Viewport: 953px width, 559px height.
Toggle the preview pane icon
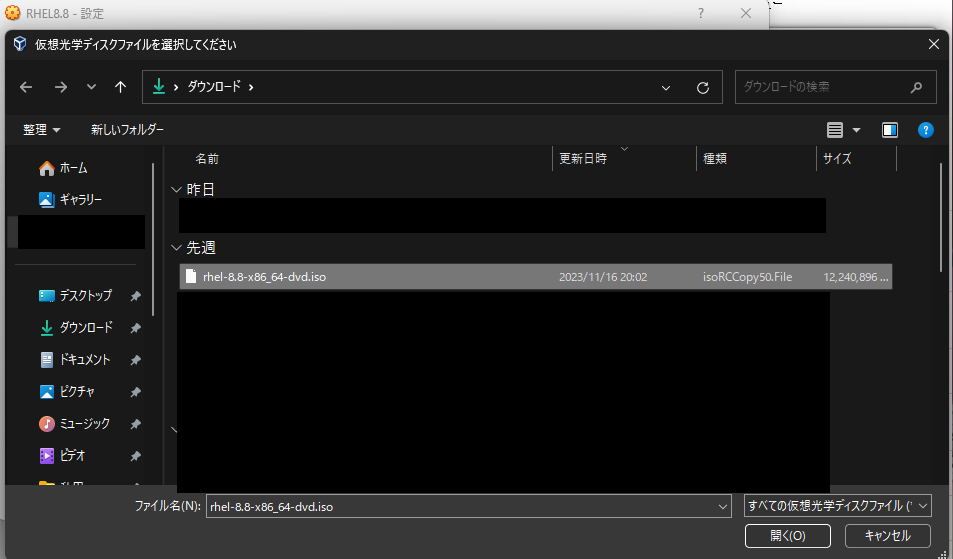(890, 129)
